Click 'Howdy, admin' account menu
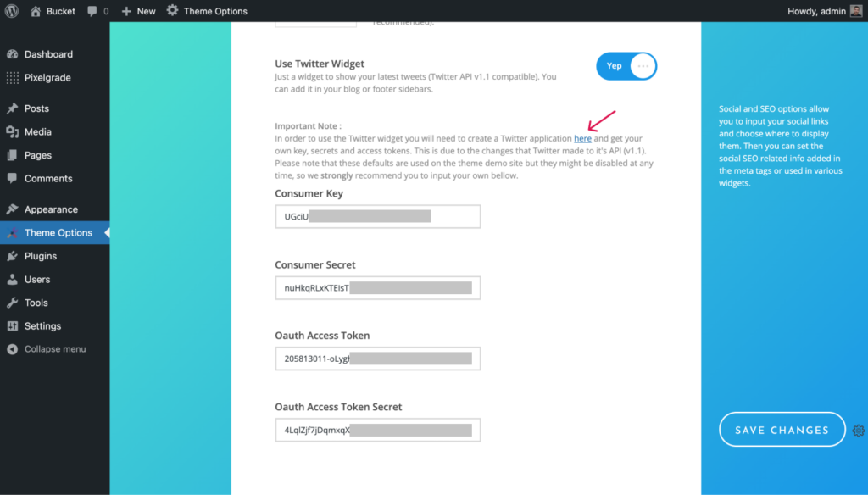Screen dimensions: 868x495 (x=816, y=11)
